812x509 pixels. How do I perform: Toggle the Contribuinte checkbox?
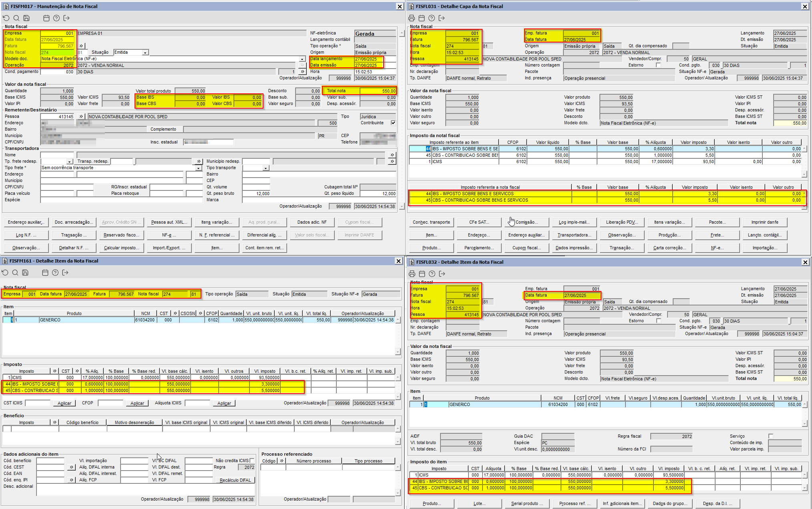(x=393, y=123)
